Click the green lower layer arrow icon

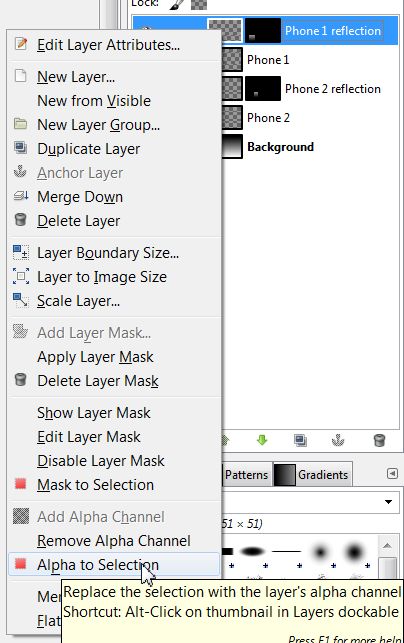click(262, 441)
